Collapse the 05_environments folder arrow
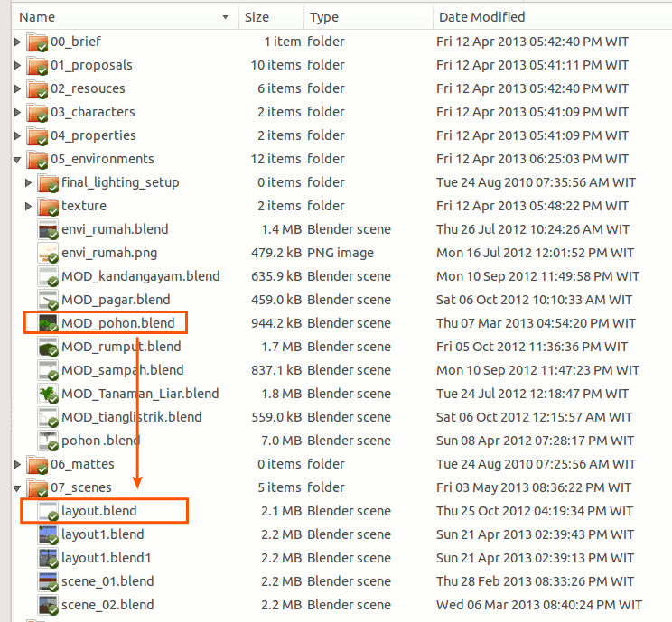 coord(17,160)
